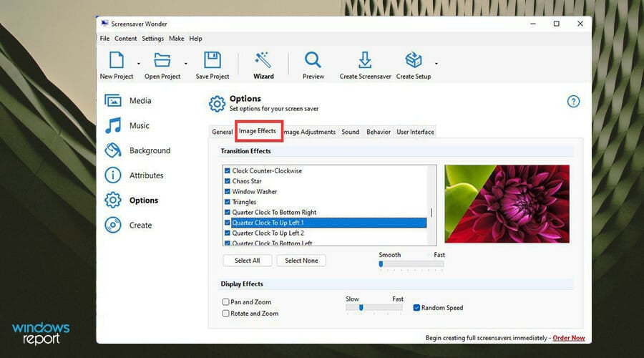The image size is (644, 358).
Task: Uncheck the Random Speed checkbox
Action: [416, 307]
